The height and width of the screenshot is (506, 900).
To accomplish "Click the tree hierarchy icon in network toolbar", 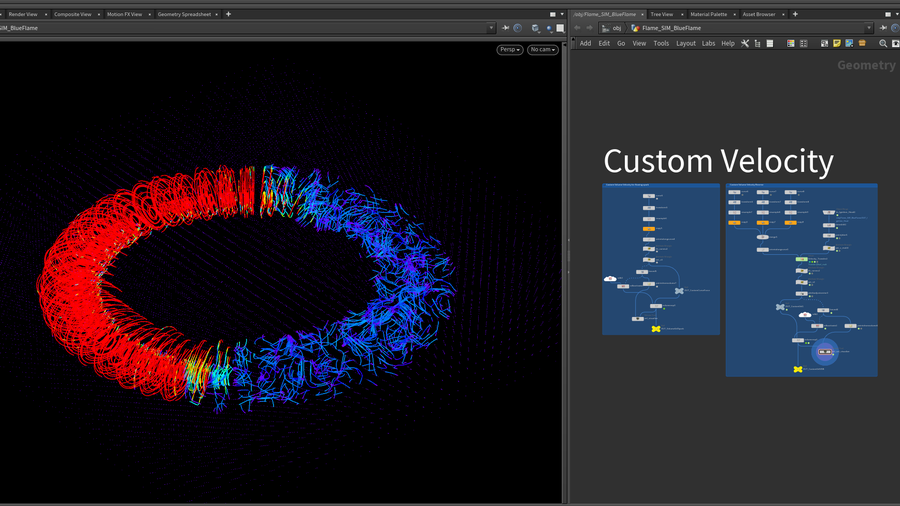I will tap(758, 43).
